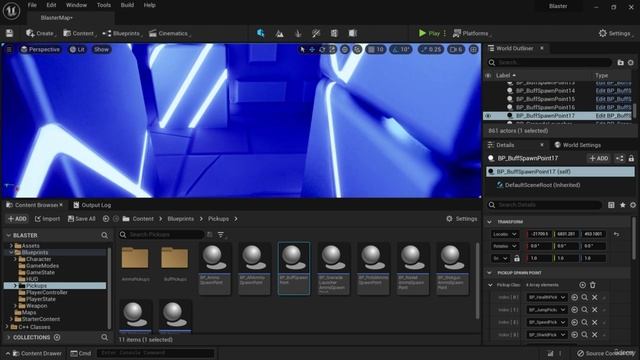Switch to the World Settings tab
The image size is (640, 360).
click(578, 145)
